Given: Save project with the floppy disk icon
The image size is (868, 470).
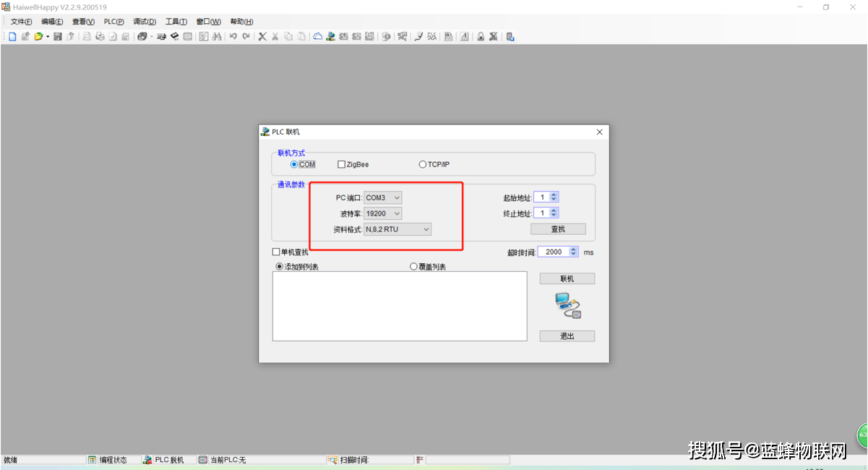Looking at the screenshot, I should click(x=57, y=36).
